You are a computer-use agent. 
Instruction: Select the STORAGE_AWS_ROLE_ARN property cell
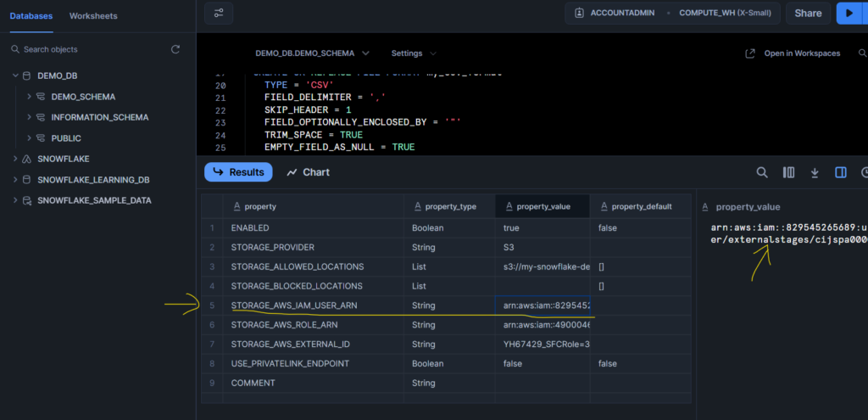314,325
